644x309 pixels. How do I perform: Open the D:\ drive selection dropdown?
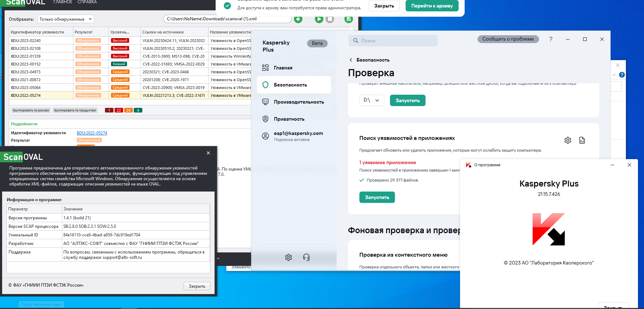(x=371, y=100)
